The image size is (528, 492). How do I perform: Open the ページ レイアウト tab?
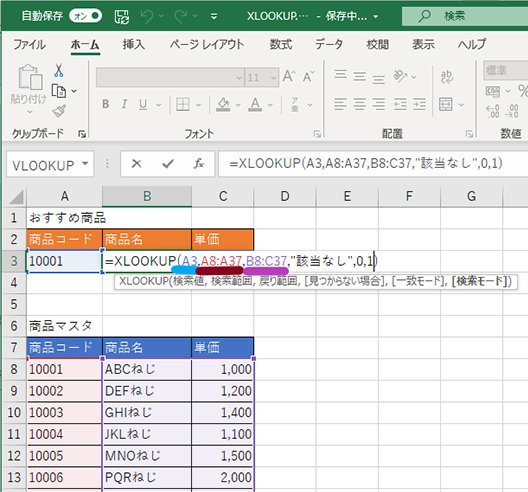(207, 44)
